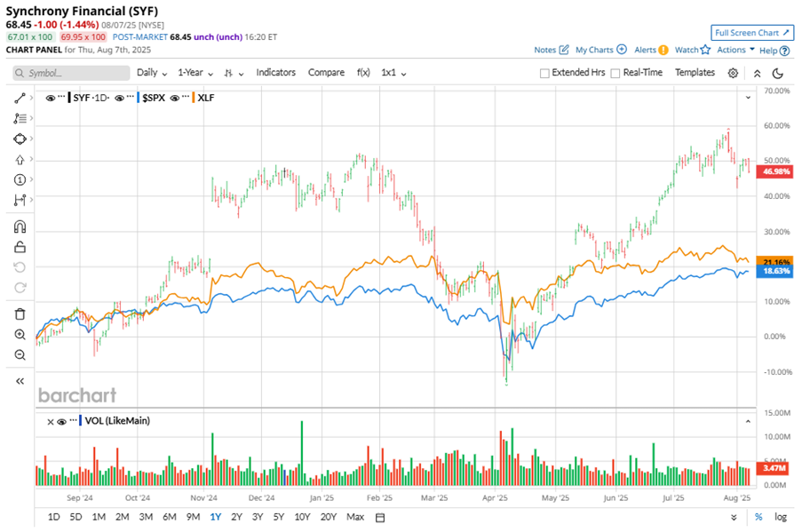Delete drawings with the trash icon
Viewport: 802px width, 532px height.
20,314
